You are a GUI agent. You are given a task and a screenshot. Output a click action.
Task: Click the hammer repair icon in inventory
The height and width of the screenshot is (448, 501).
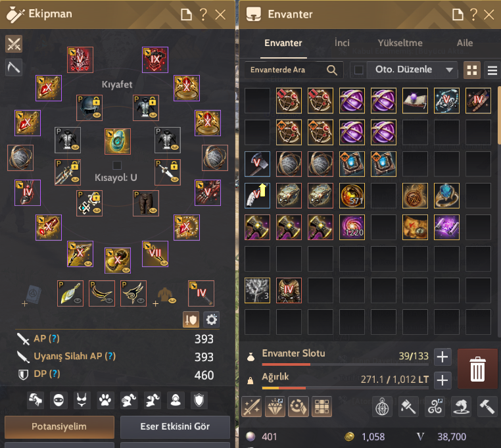(x=487, y=407)
